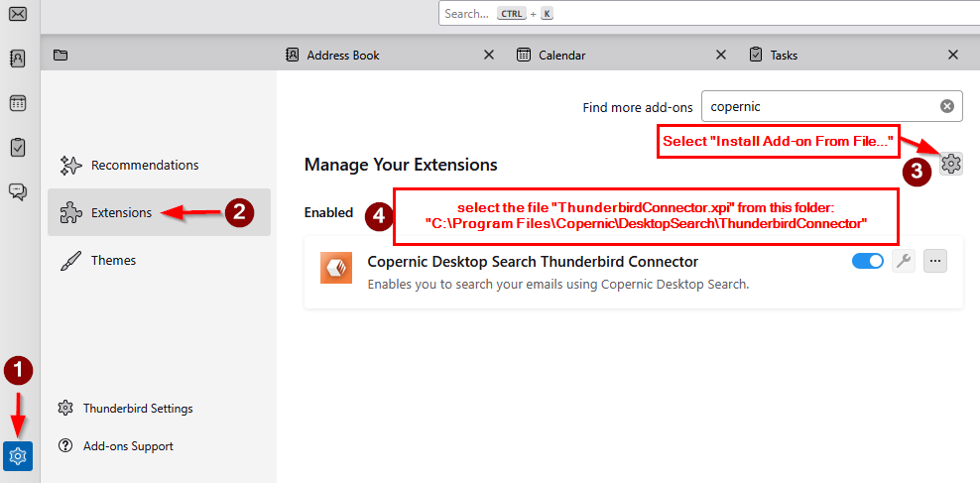980x483 pixels.
Task: Open the add-on tools gear menu
Action: pyautogui.click(x=950, y=164)
